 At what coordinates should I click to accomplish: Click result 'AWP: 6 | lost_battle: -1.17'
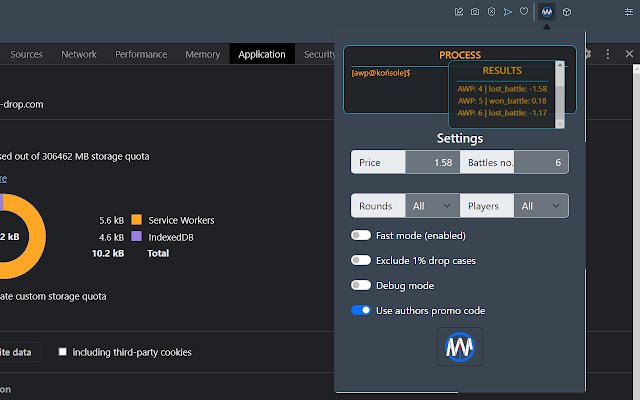502,113
